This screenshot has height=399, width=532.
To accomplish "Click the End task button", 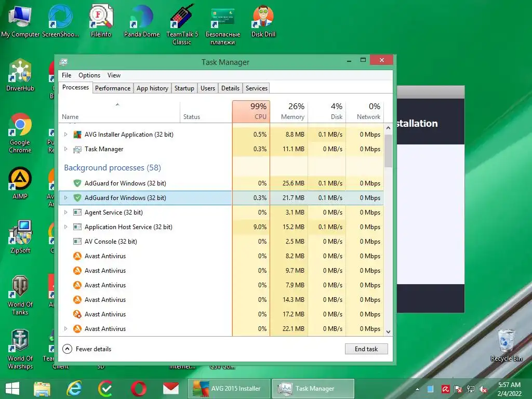I will 366,349.
